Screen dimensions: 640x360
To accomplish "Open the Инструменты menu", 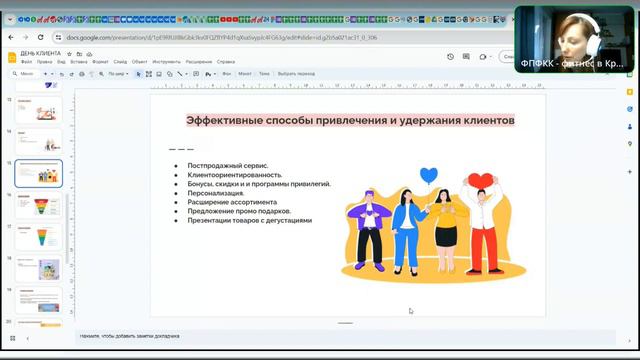I will click(x=166, y=62).
